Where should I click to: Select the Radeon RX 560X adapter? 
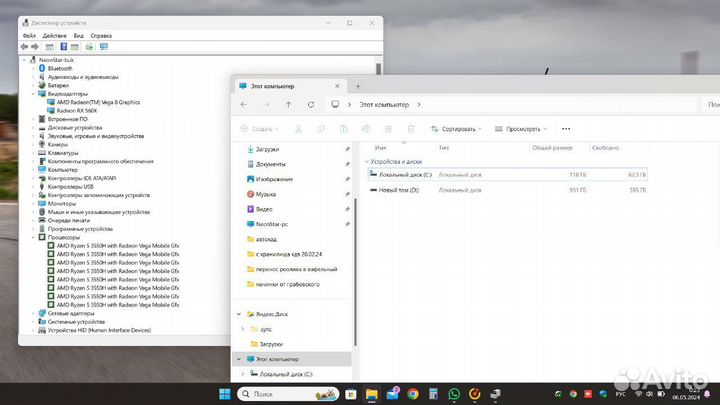[x=77, y=111]
